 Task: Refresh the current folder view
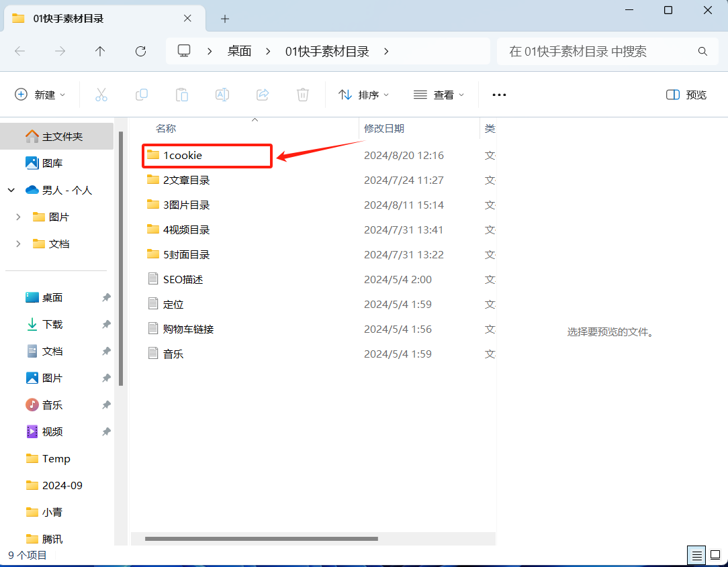click(x=140, y=51)
